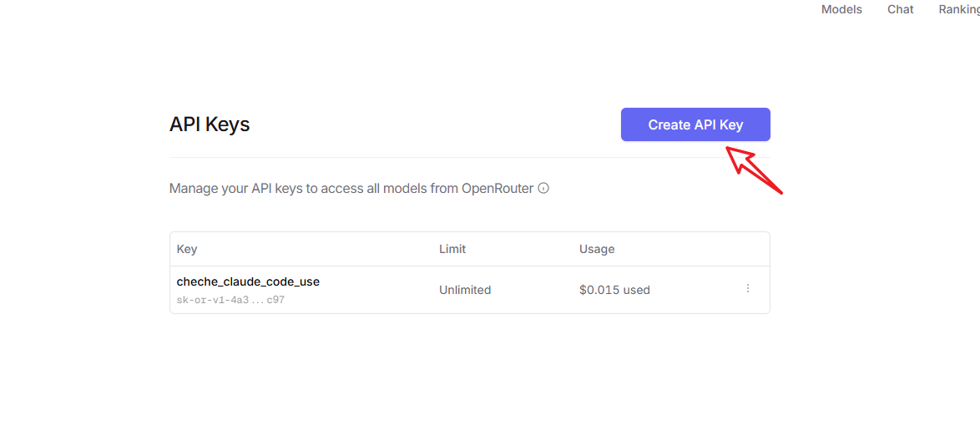Click the Key column header

pos(187,249)
